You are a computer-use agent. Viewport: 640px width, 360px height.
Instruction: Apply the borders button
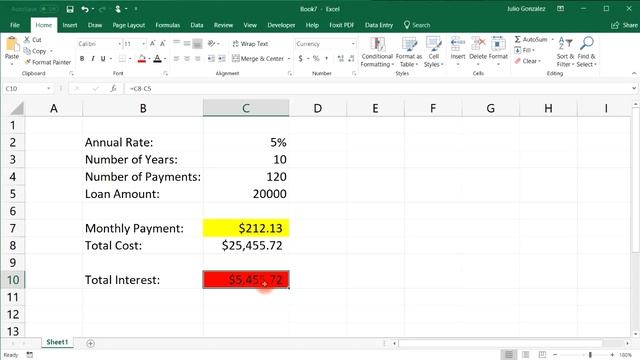[x=122, y=59]
